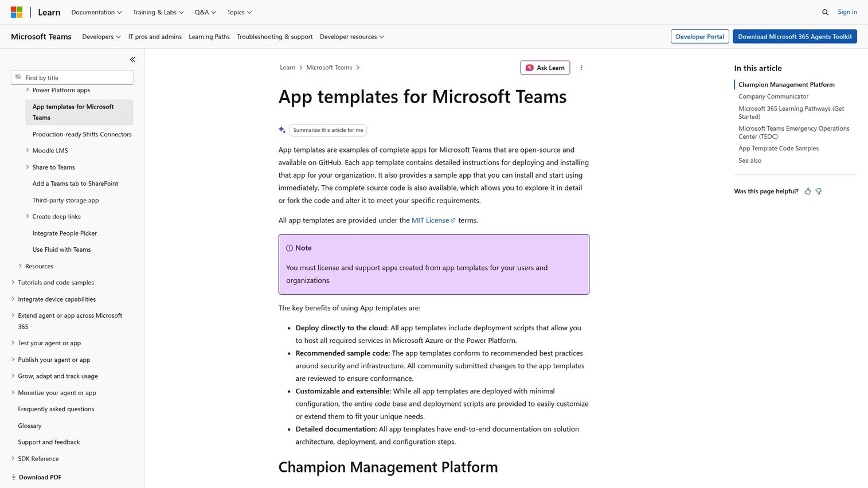Click Sign in link
Image resolution: width=868 pixels, height=488 pixels.
pyautogui.click(x=847, y=12)
